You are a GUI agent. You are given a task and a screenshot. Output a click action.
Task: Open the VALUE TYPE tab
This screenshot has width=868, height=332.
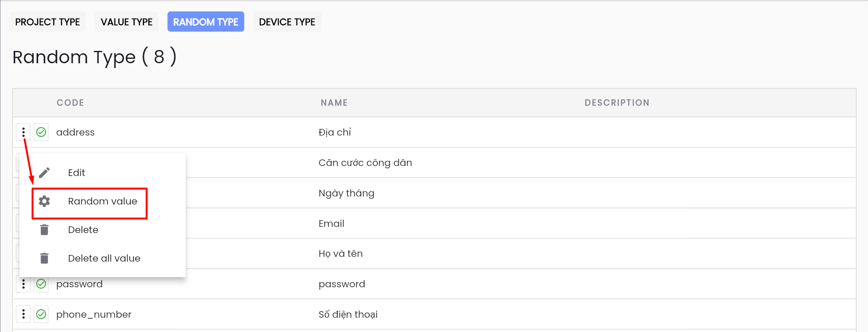tap(126, 22)
